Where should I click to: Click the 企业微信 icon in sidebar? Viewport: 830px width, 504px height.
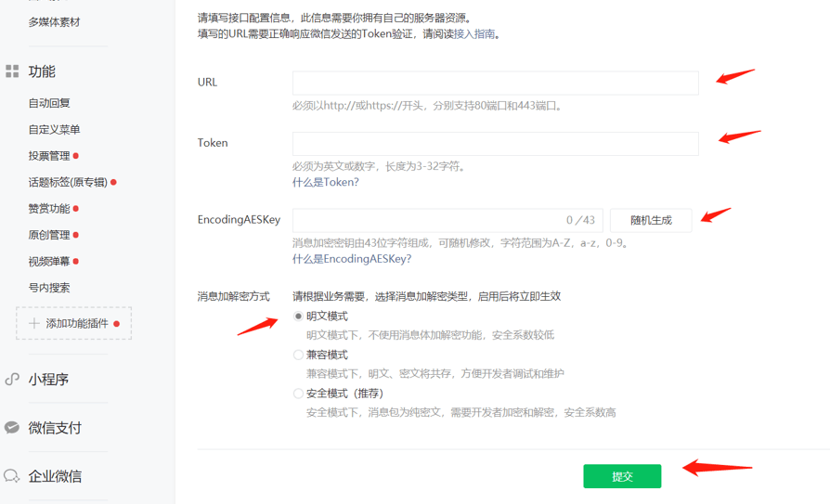click(12, 475)
